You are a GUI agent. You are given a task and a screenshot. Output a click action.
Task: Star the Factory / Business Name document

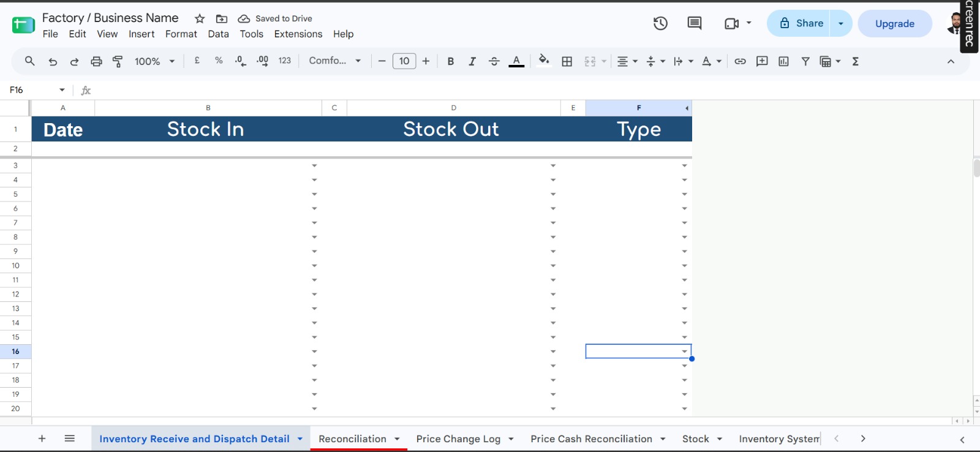200,18
